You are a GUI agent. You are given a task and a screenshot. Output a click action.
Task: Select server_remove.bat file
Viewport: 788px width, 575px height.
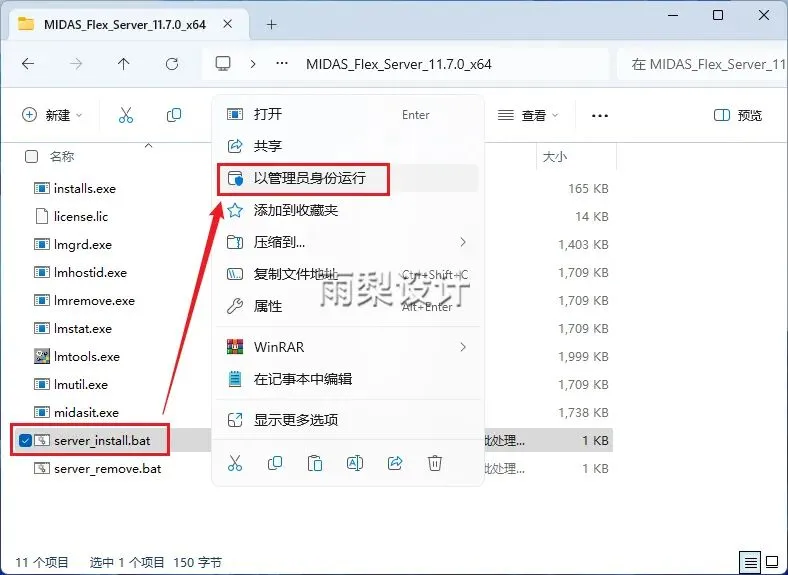[108, 469]
